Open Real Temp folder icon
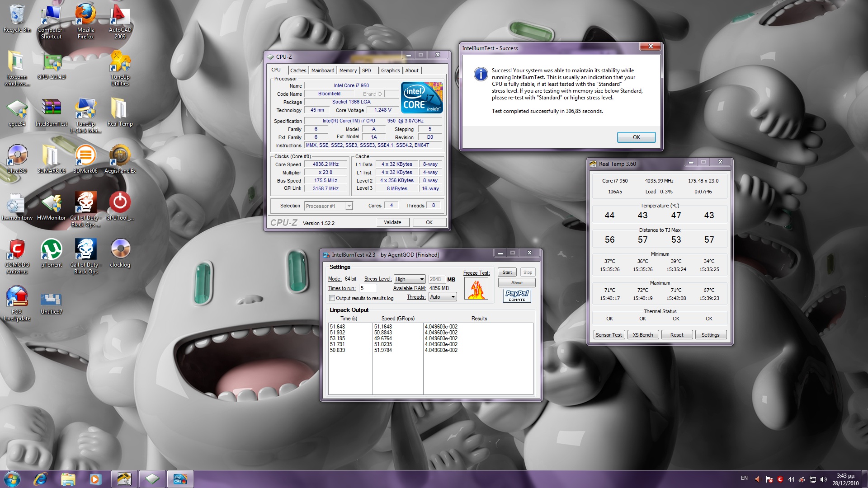868x488 pixels. pos(120,113)
